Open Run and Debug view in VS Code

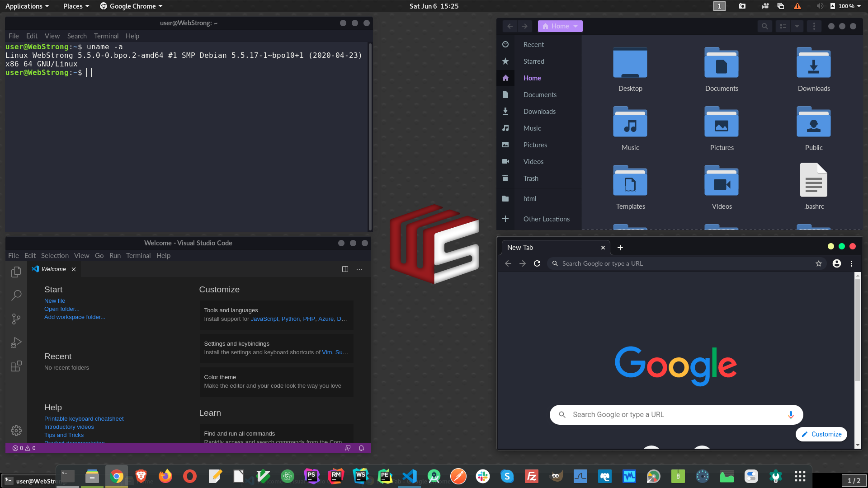click(16, 343)
